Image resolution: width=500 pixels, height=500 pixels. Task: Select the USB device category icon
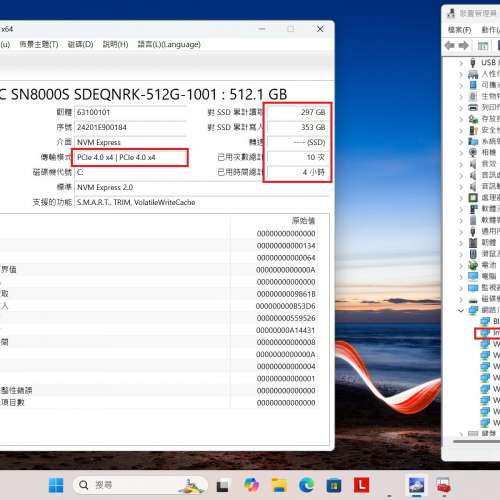[x=473, y=62]
